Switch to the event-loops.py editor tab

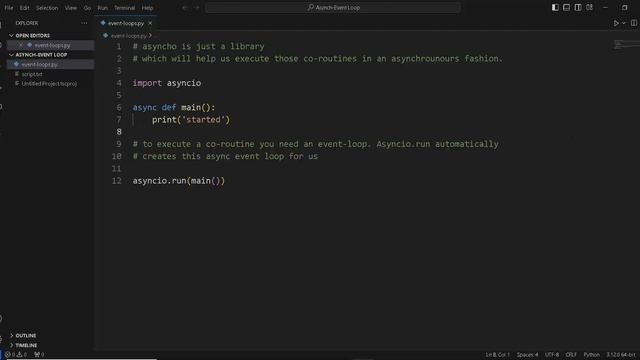point(126,23)
